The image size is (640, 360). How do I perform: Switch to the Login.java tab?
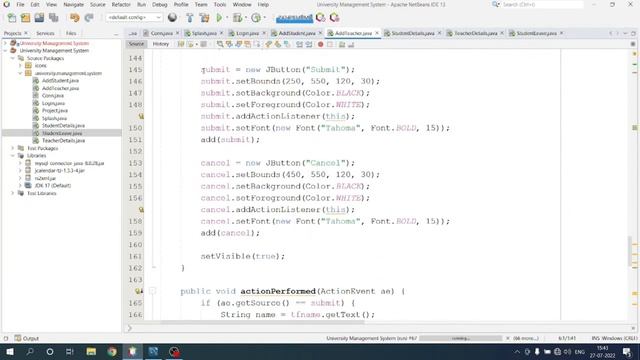click(x=247, y=33)
